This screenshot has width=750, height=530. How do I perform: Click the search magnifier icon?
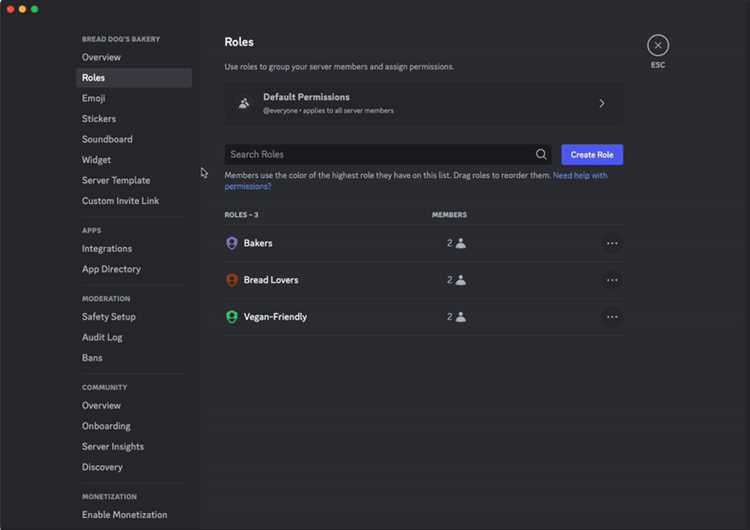[541, 154]
